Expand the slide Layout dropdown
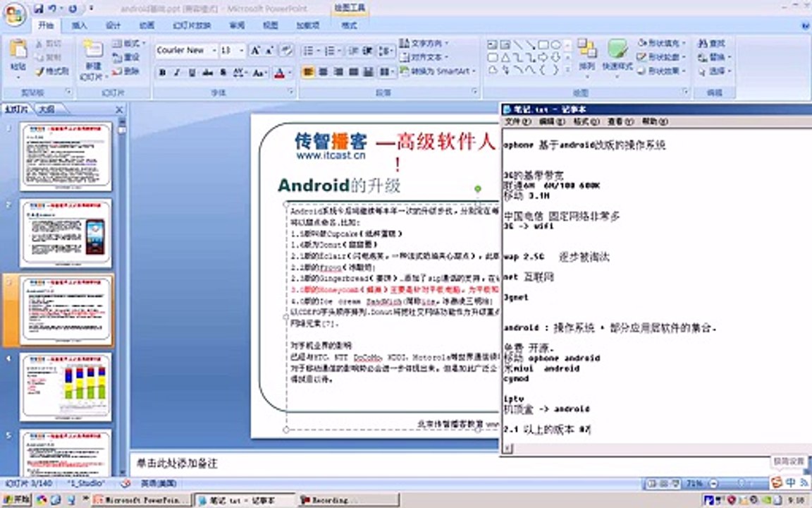Screen dimensions: 812x508 130,44
